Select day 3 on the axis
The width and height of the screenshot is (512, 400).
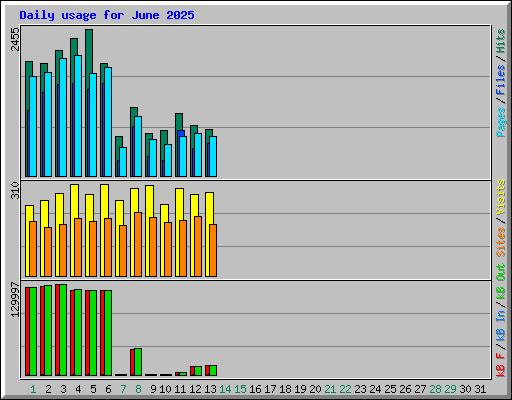[x=63, y=389]
